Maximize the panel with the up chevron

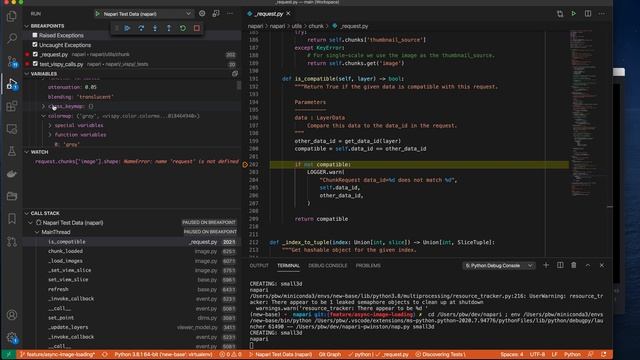pos(588,265)
